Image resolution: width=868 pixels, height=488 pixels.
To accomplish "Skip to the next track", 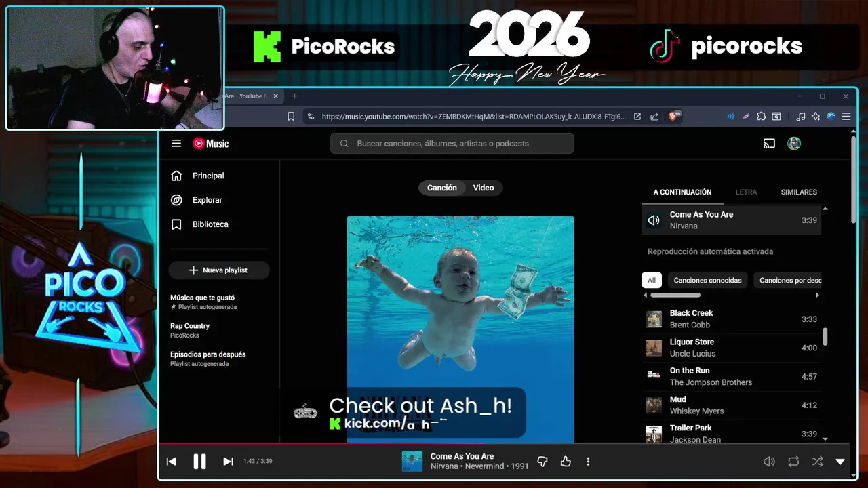I will pyautogui.click(x=228, y=462).
